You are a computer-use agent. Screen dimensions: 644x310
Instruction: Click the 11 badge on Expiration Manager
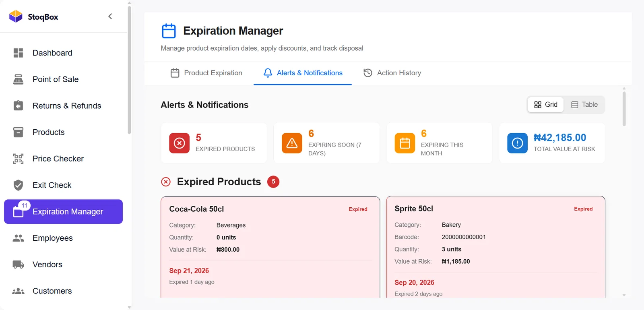coord(25,205)
